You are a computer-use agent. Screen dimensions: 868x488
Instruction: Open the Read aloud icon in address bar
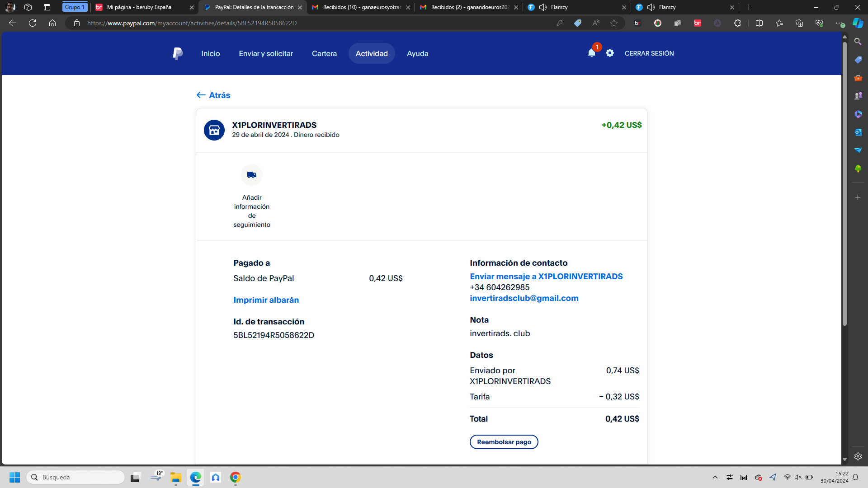(596, 23)
